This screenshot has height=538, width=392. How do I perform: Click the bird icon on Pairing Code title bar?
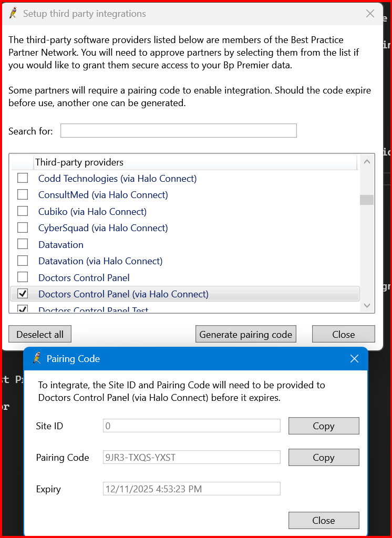tap(38, 358)
